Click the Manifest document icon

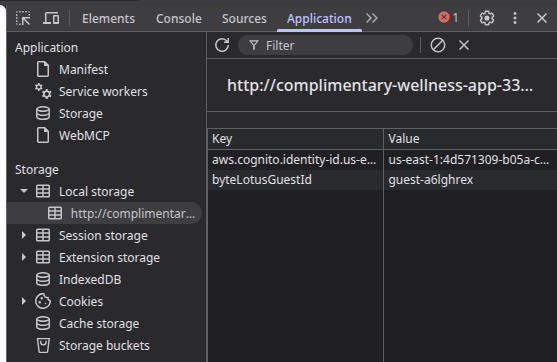(x=43, y=69)
